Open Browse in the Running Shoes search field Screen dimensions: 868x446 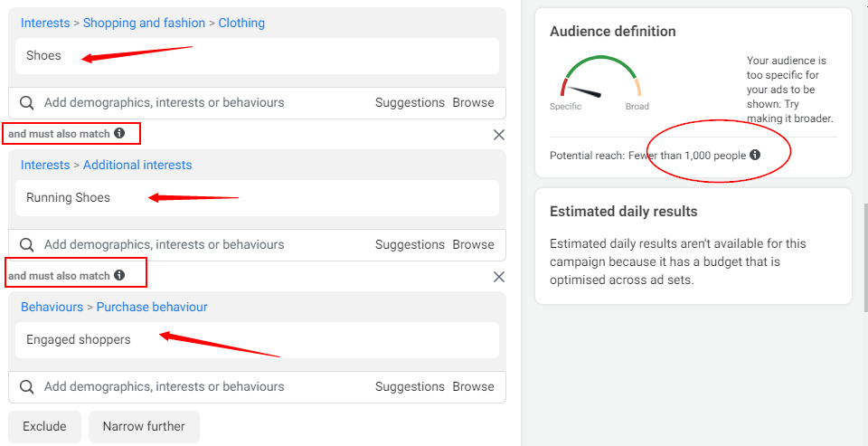click(x=473, y=245)
